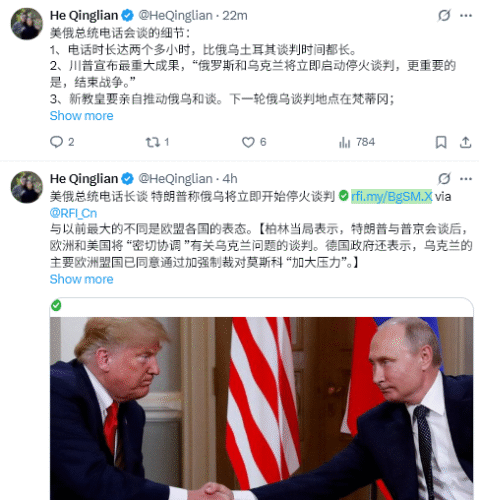The height and width of the screenshot is (500, 479).
Task: Open the 4h timestamp of second tweet
Action: coord(230,179)
